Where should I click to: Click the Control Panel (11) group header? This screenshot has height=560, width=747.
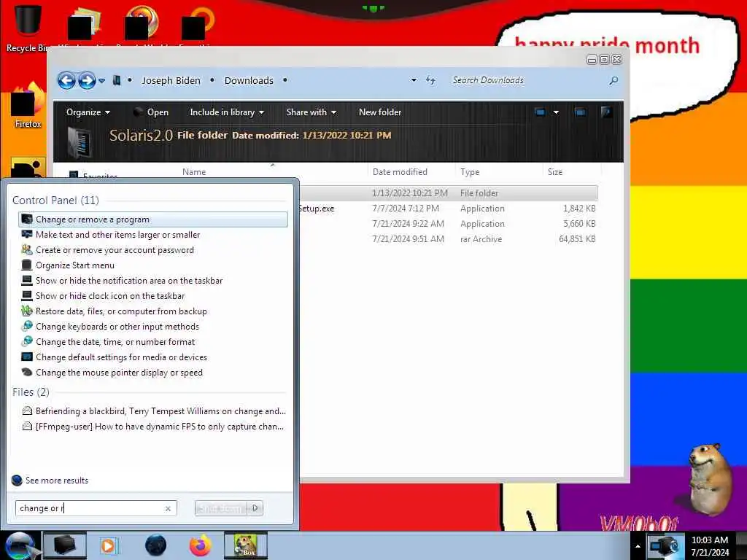pyautogui.click(x=55, y=201)
